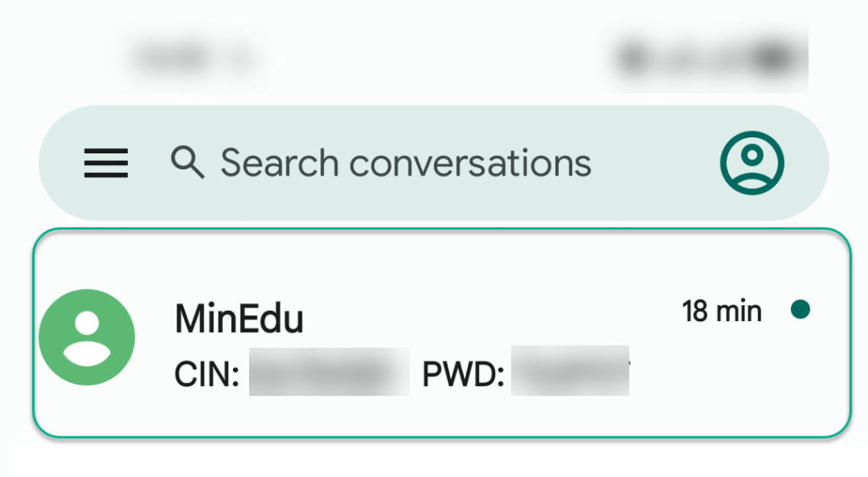This screenshot has width=868, height=477.
Task: Click the space between search icon and hamburger menu
Action: 149,163
